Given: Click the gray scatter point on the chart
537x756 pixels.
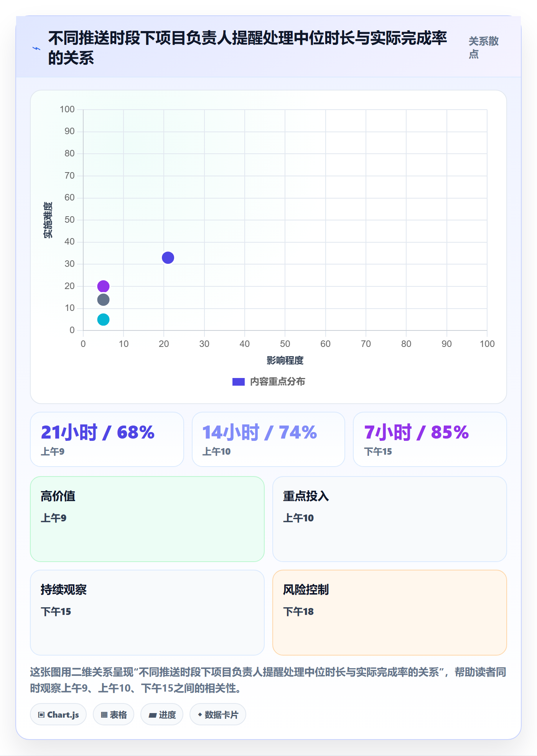Looking at the screenshot, I should pyautogui.click(x=103, y=299).
